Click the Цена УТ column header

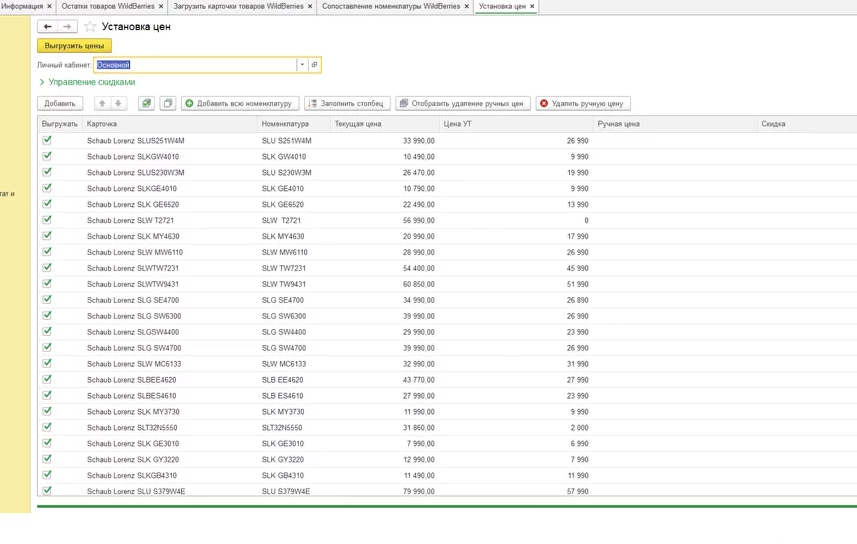[x=516, y=124]
